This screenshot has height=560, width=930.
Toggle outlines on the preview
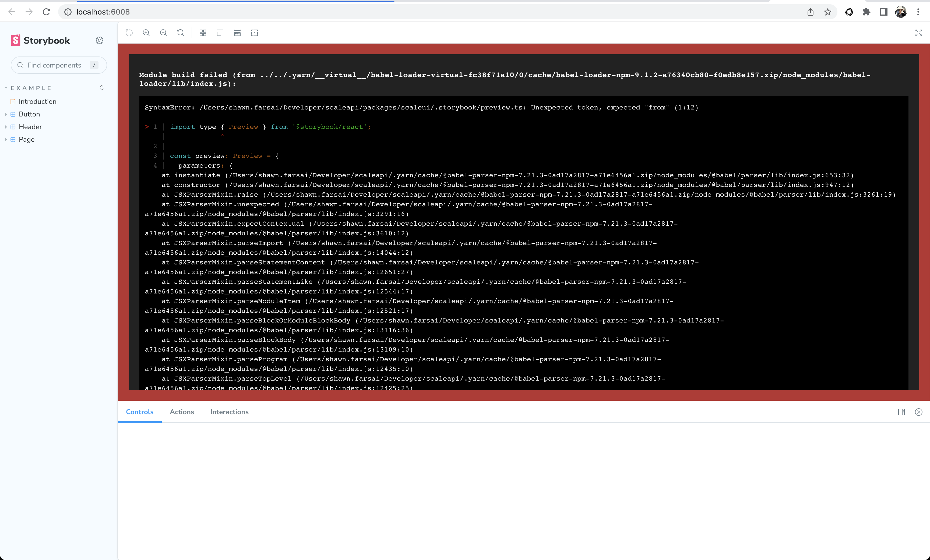(x=254, y=33)
